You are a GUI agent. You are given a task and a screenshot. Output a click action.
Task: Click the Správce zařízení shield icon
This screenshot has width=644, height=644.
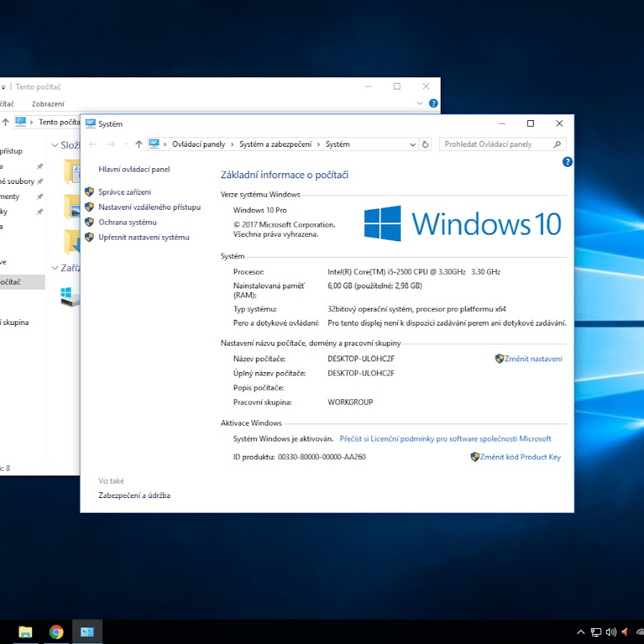coord(89,192)
